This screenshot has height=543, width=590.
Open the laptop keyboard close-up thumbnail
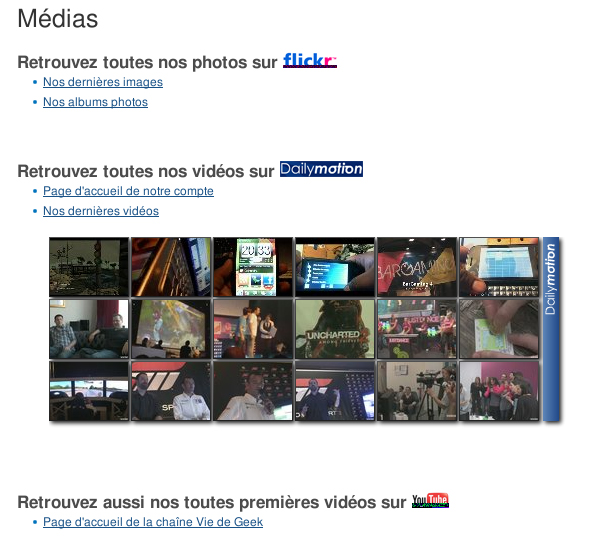point(171,267)
